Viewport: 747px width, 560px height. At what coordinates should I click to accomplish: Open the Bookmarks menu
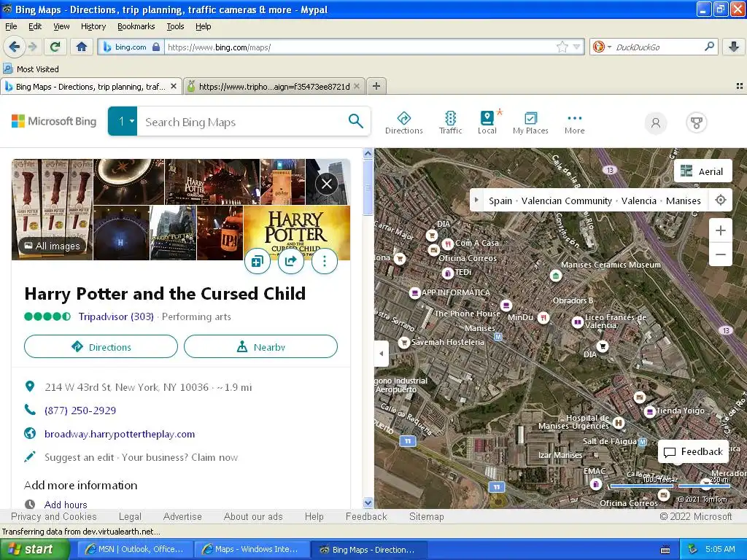tap(136, 26)
